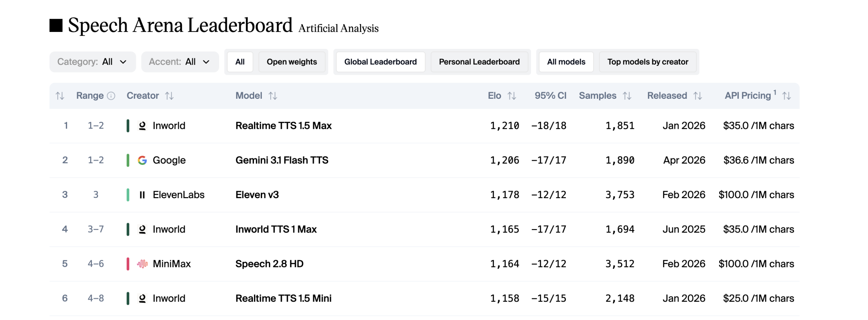This screenshot has height=320, width=868.
Task: Click samples value 2,148
Action: 620,298
